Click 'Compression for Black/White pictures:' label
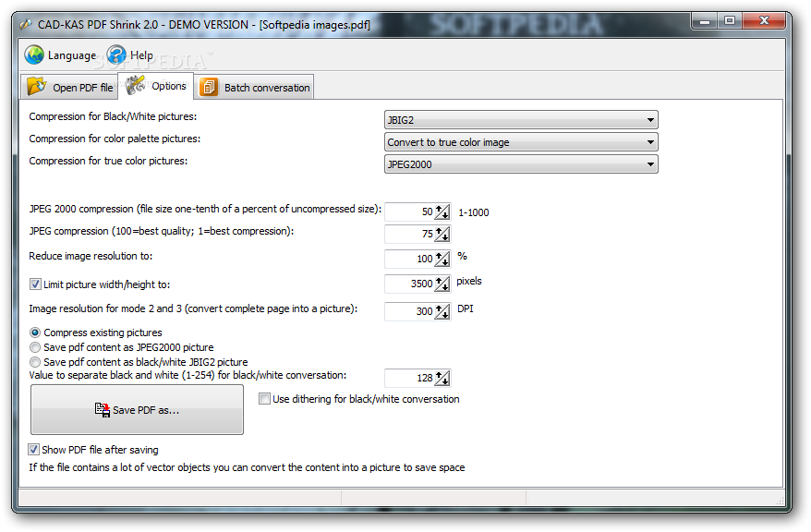This screenshot has height=532, width=811. pos(113,117)
